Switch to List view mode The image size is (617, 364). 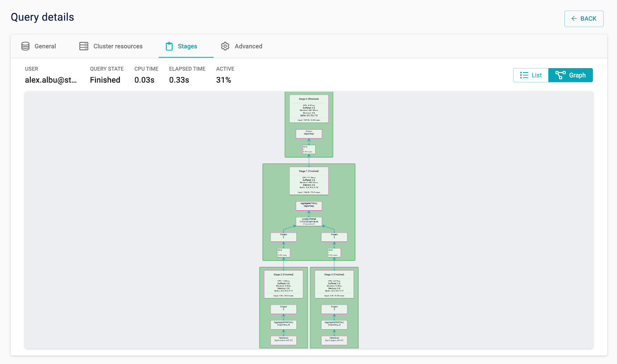(x=531, y=75)
